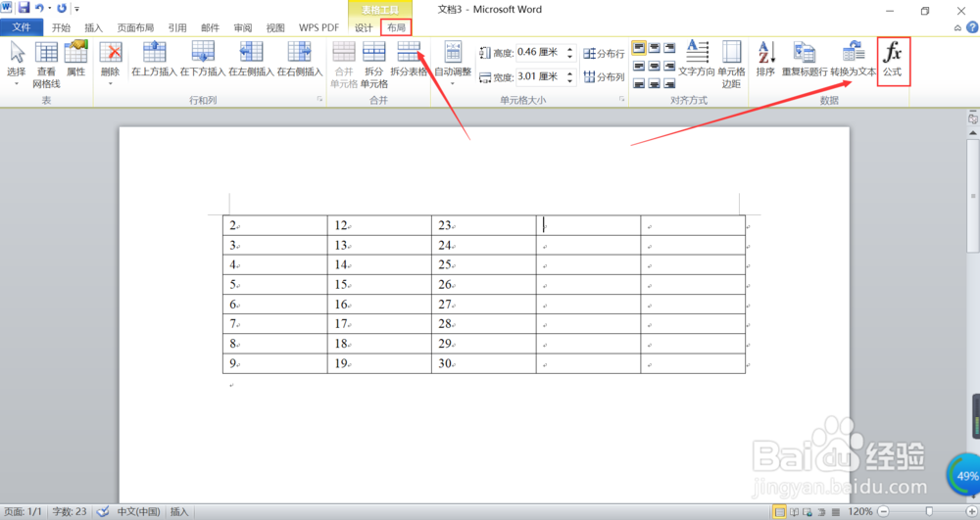Screen dimensions: 980x520
Task: Click zoom out minus button
Action: coord(883,512)
